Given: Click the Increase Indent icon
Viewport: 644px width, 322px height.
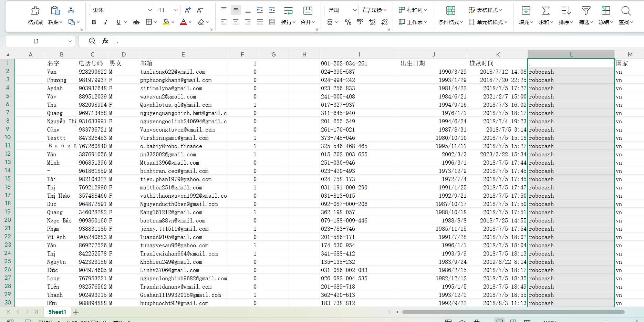Looking at the screenshot, I should tap(272, 10).
